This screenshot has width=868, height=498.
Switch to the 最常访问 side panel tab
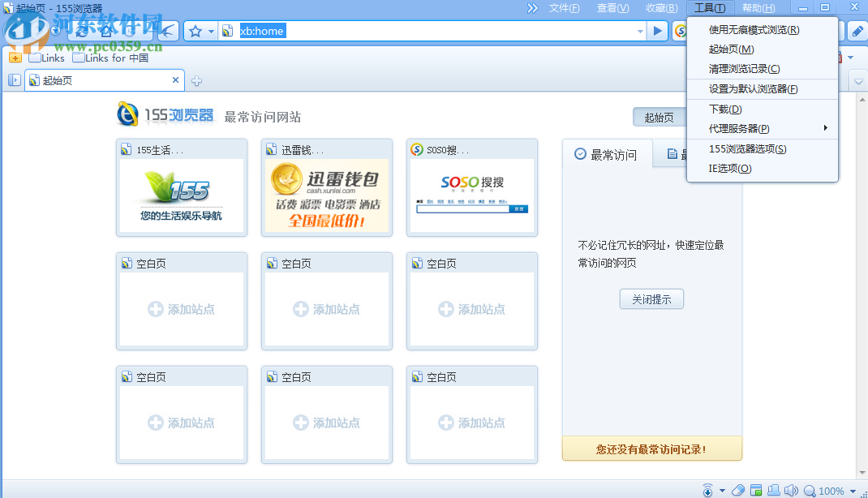[607, 154]
